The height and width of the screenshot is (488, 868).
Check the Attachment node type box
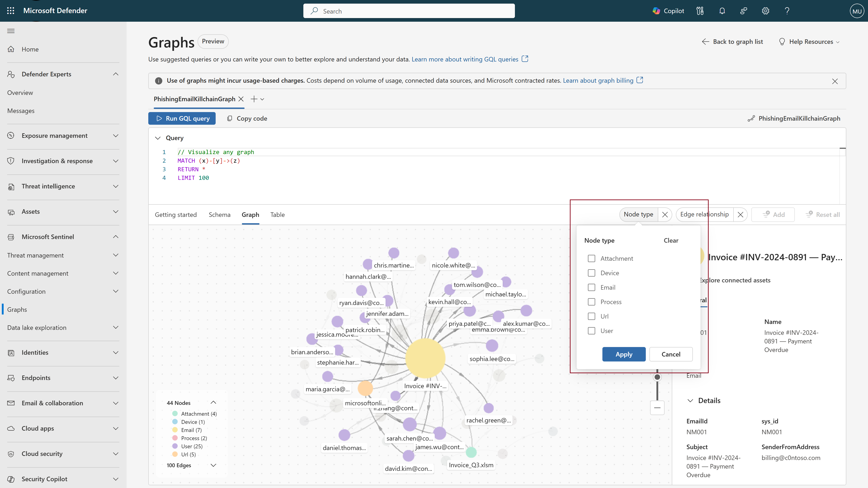pyautogui.click(x=591, y=258)
